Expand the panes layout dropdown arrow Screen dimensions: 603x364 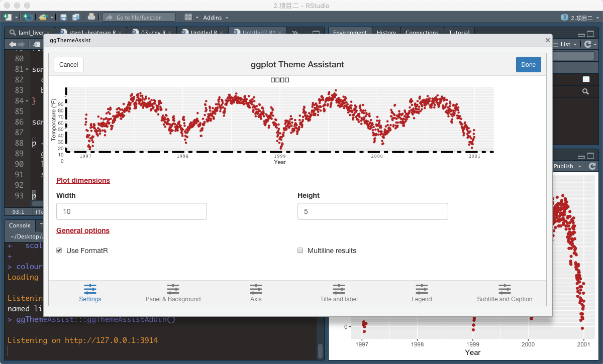point(197,18)
